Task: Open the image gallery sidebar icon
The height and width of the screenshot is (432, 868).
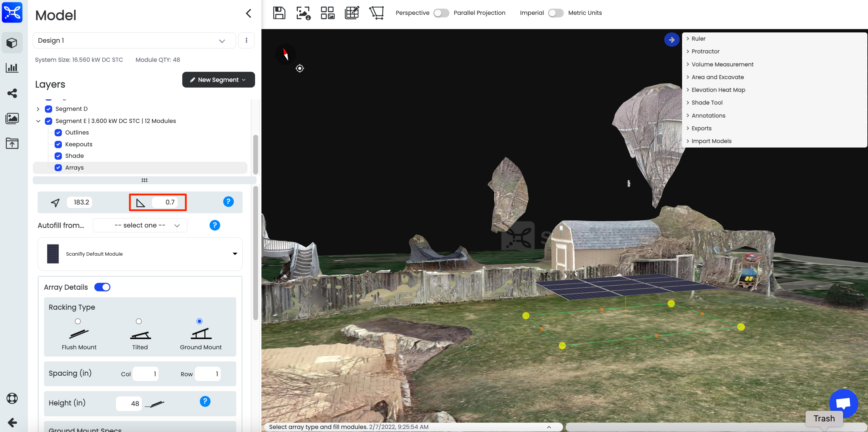Action: 12,118
